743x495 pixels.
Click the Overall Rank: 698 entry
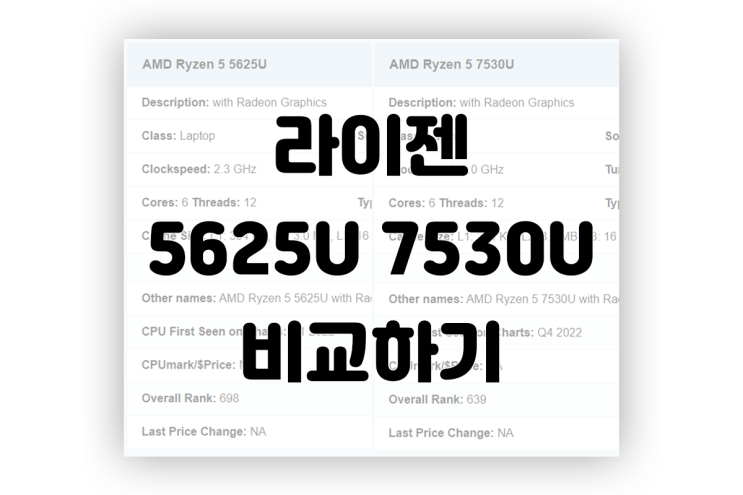(190, 398)
